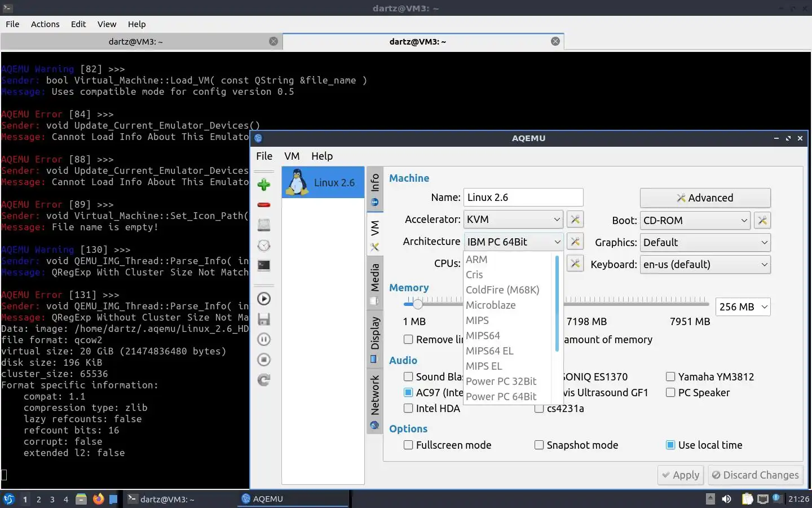
Task: Click the wrench icon next to Accelerator
Action: [575, 220]
